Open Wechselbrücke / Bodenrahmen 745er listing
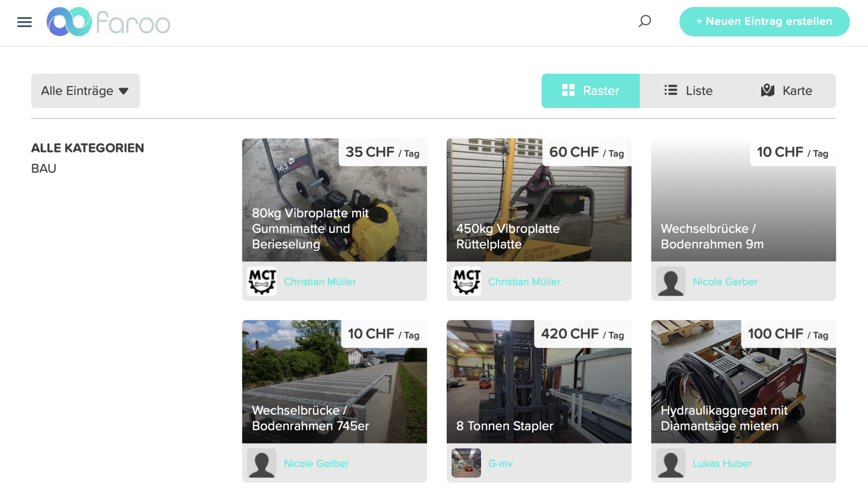 point(335,382)
